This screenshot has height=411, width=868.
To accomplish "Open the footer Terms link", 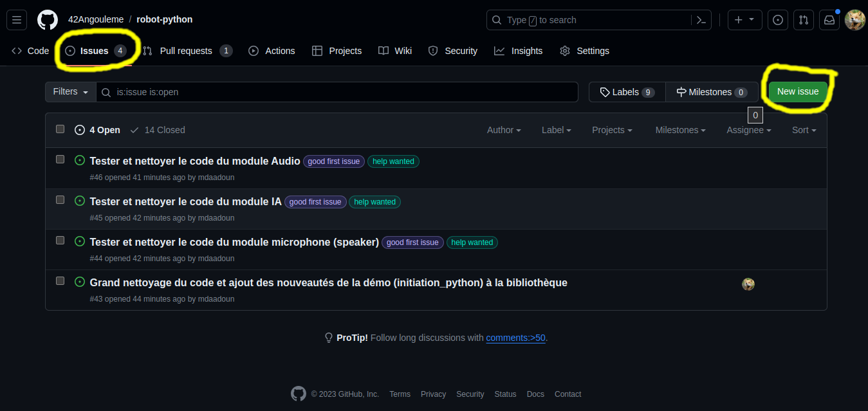I will tap(400, 394).
